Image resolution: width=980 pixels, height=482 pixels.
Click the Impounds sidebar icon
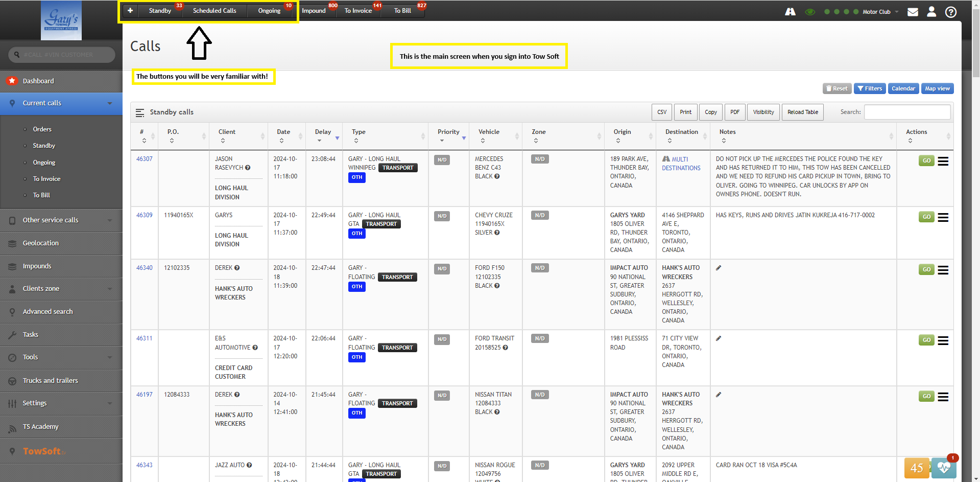tap(12, 266)
